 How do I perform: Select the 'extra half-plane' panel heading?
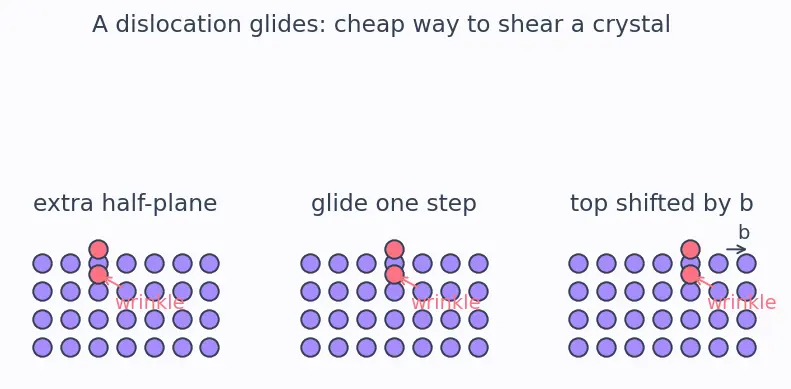tap(125, 204)
